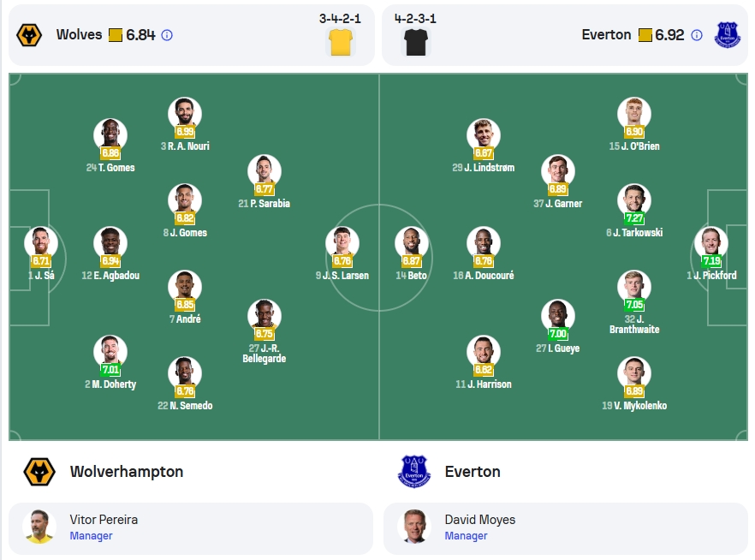Select M. Doherty's player avatar

(x=110, y=352)
